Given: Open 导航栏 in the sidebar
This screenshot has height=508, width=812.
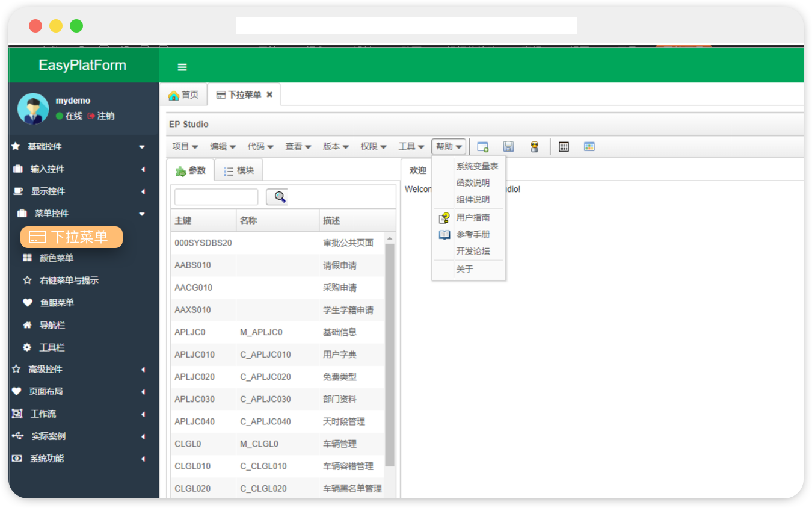Looking at the screenshot, I should pyautogui.click(x=43, y=325).
